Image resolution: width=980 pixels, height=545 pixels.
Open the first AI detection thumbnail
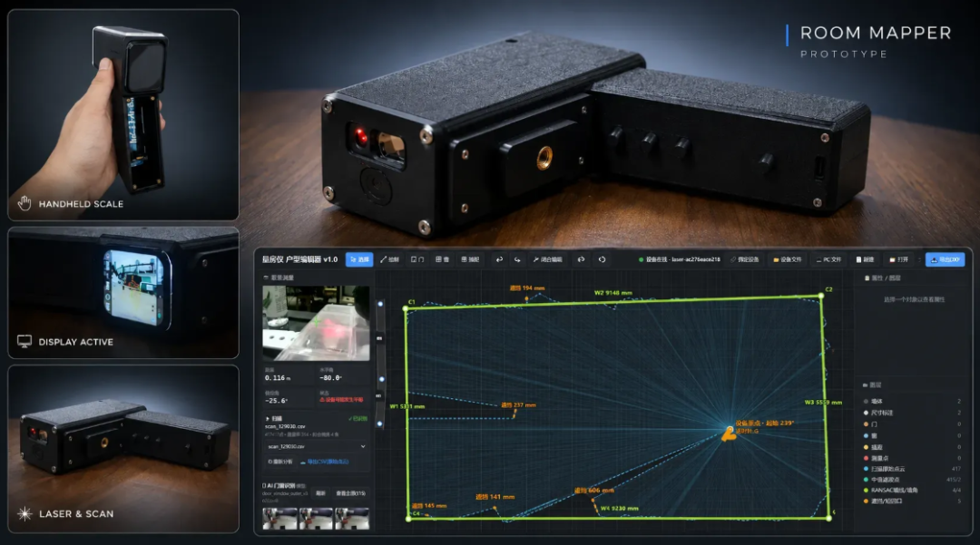279,519
